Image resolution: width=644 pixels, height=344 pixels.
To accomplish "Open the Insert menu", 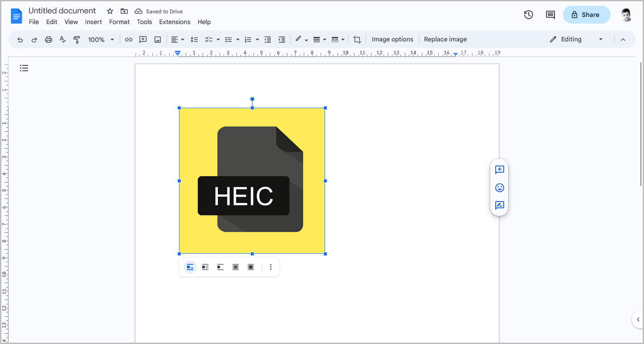I will pyautogui.click(x=94, y=22).
